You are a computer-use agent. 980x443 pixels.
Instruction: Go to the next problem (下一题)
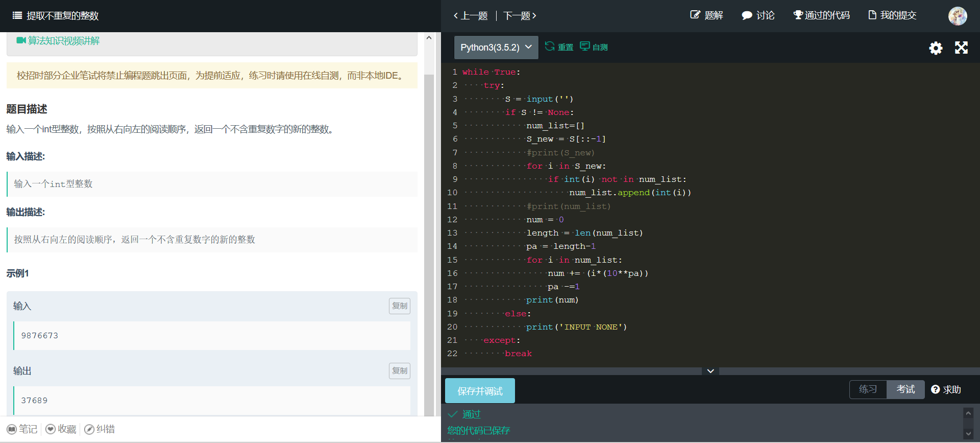(x=520, y=16)
